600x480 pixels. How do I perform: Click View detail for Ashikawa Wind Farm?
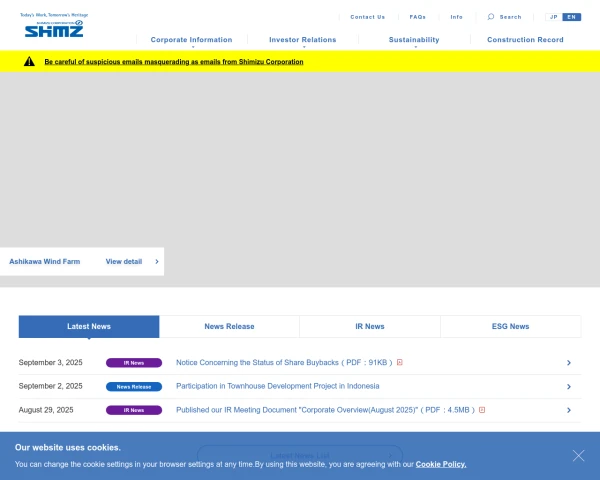click(x=132, y=261)
